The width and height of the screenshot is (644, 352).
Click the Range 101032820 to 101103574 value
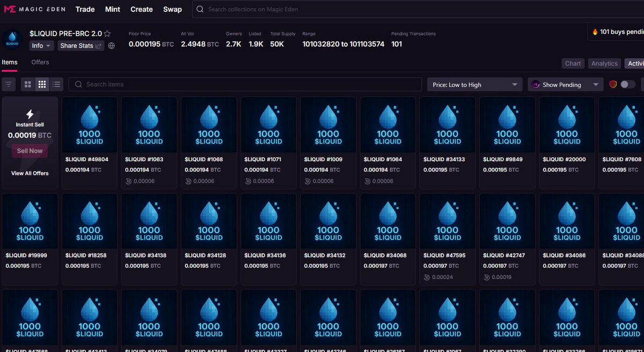coord(343,44)
